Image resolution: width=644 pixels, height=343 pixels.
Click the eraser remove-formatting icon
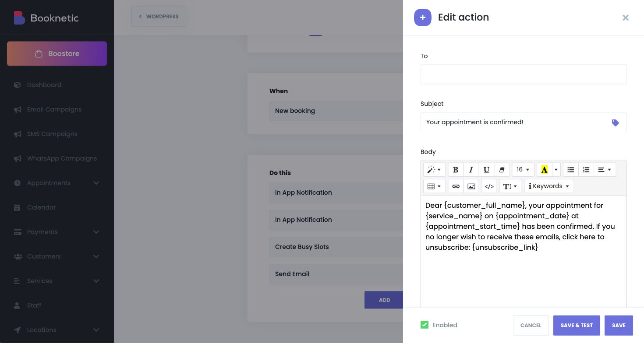click(x=502, y=170)
